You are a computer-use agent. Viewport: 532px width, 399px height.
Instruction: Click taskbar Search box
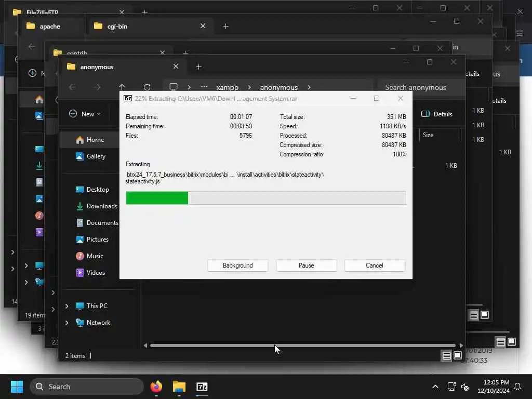pyautogui.click(x=87, y=387)
